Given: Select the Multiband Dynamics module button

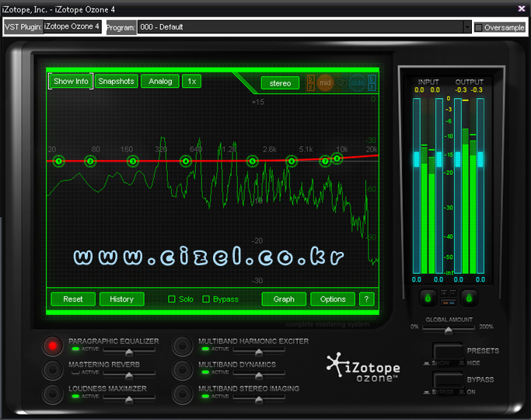Looking at the screenshot, I should point(183,369).
